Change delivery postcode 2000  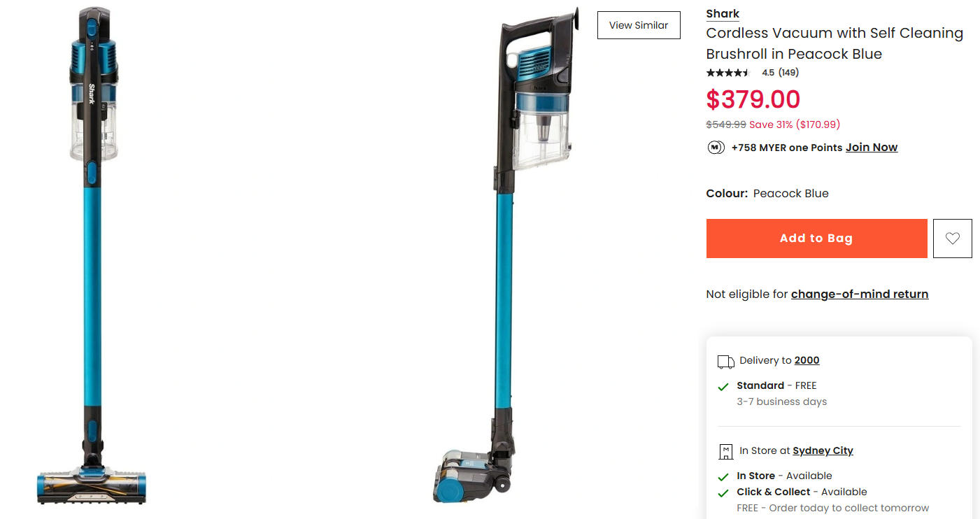[807, 361]
